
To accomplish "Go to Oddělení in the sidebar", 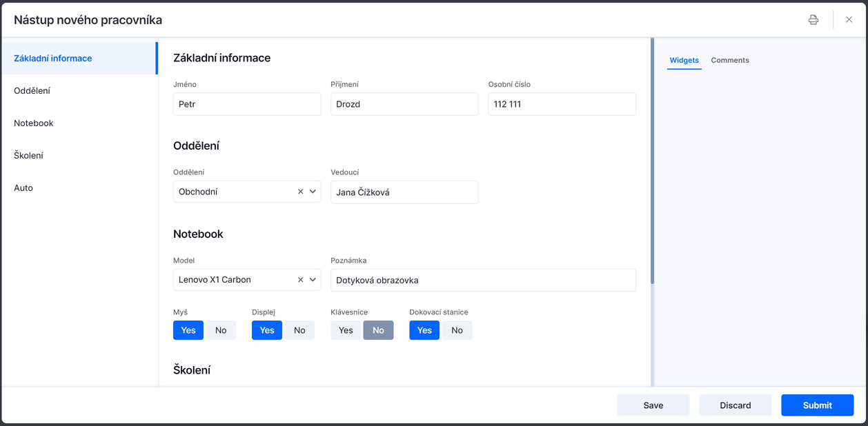I will [x=79, y=91].
